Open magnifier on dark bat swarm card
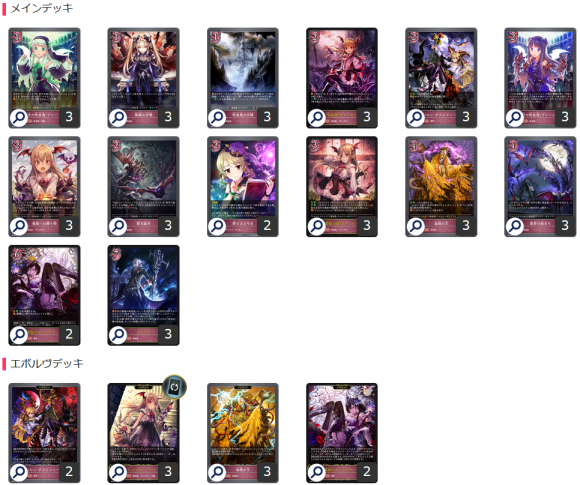 (118, 226)
